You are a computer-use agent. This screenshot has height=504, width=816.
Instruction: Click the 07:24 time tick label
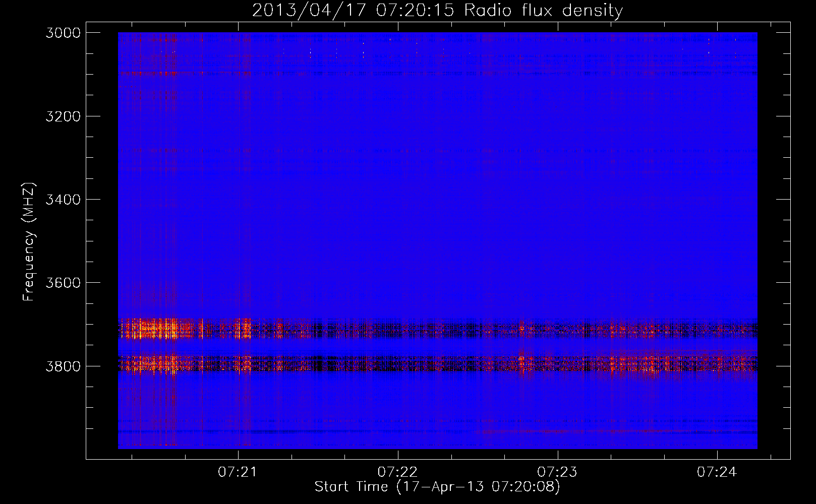717,472
